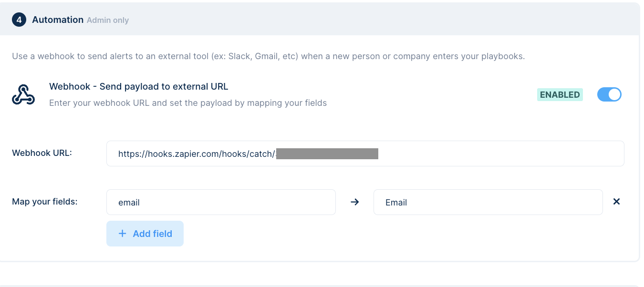Remove the email field mapping row
The image size is (644, 287).
tap(616, 202)
